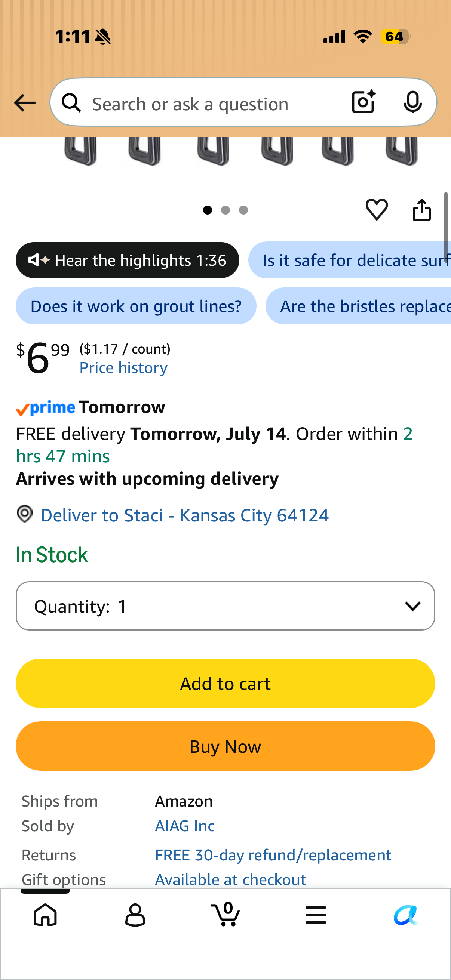Click the Buy Now button
The image size is (451, 980).
click(x=225, y=746)
